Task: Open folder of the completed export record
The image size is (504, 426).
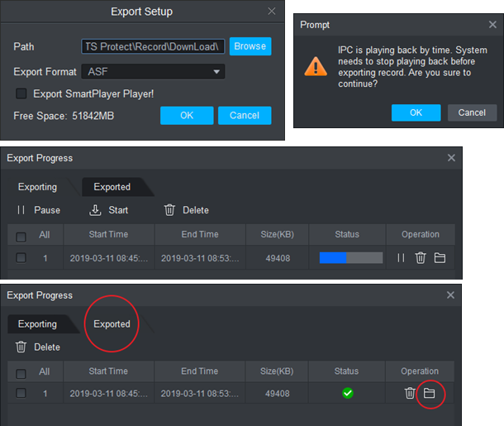Action: point(430,393)
